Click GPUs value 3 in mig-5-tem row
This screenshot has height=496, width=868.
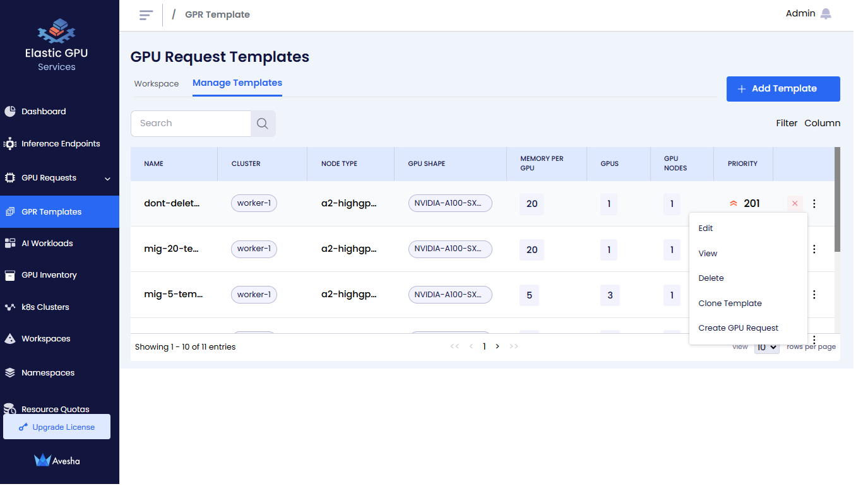(610, 295)
